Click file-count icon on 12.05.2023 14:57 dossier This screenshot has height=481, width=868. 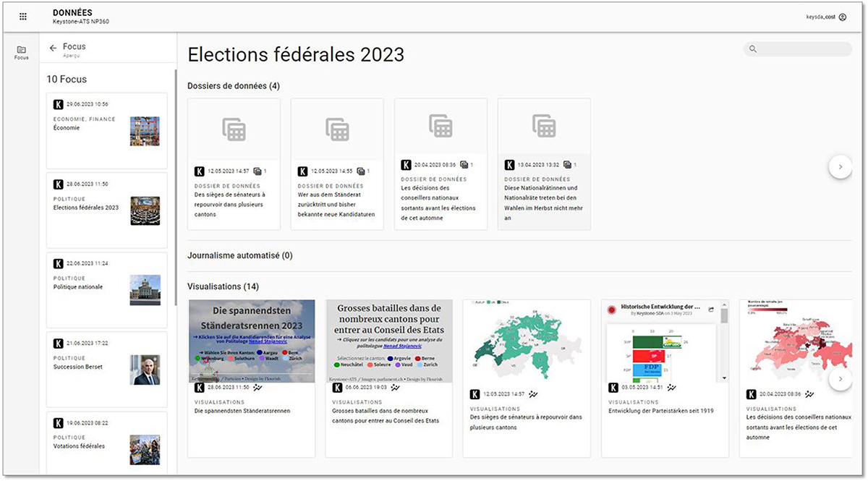click(257, 171)
